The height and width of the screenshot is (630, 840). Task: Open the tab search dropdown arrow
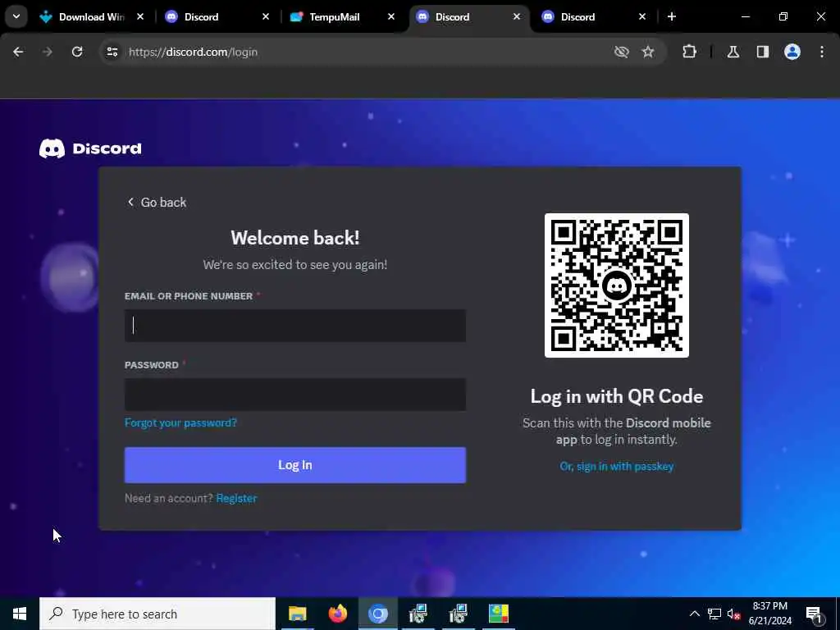pyautogui.click(x=16, y=16)
